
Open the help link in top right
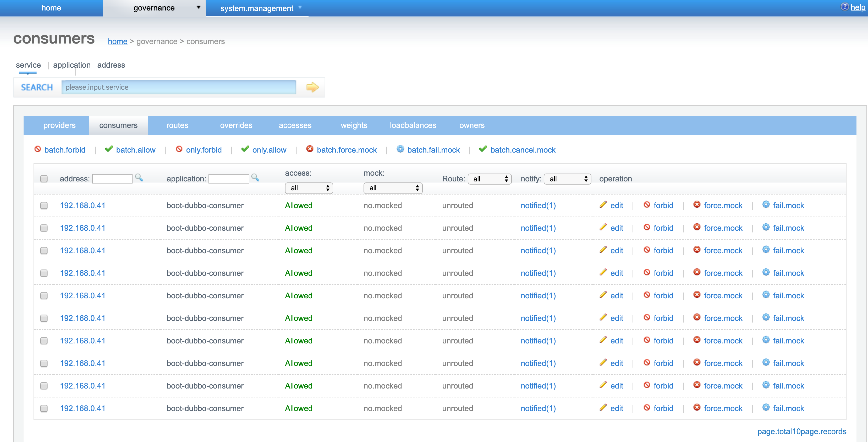point(858,7)
